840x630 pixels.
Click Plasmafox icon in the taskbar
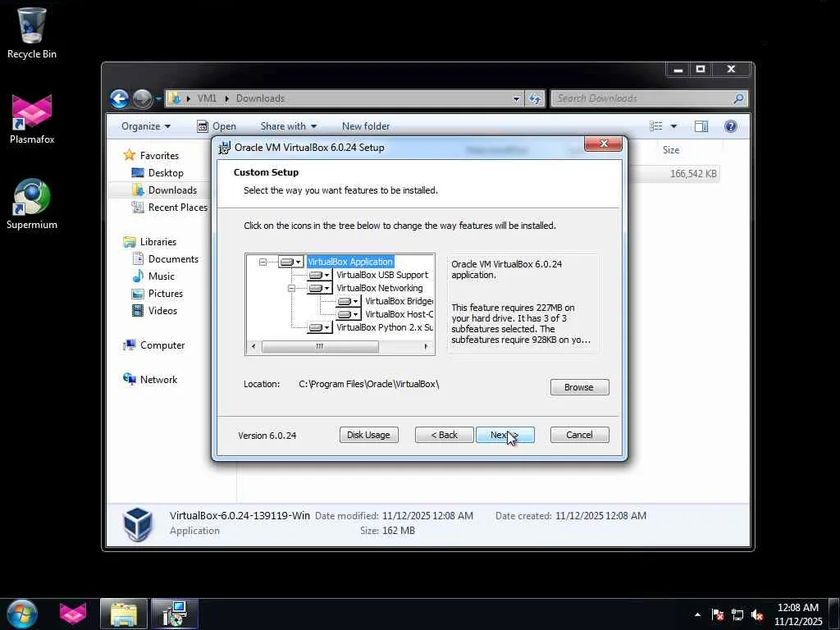coord(73,614)
